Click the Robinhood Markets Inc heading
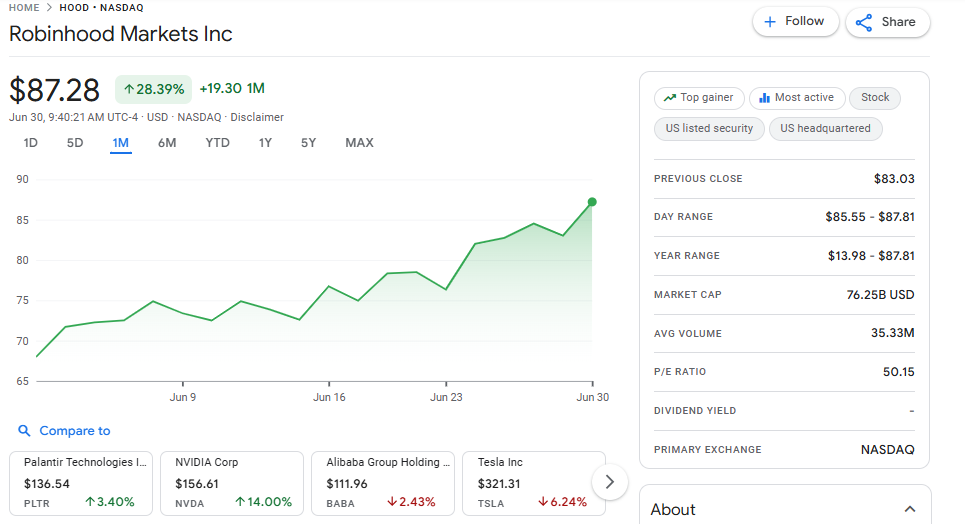This screenshot has width=965, height=524. (x=121, y=34)
